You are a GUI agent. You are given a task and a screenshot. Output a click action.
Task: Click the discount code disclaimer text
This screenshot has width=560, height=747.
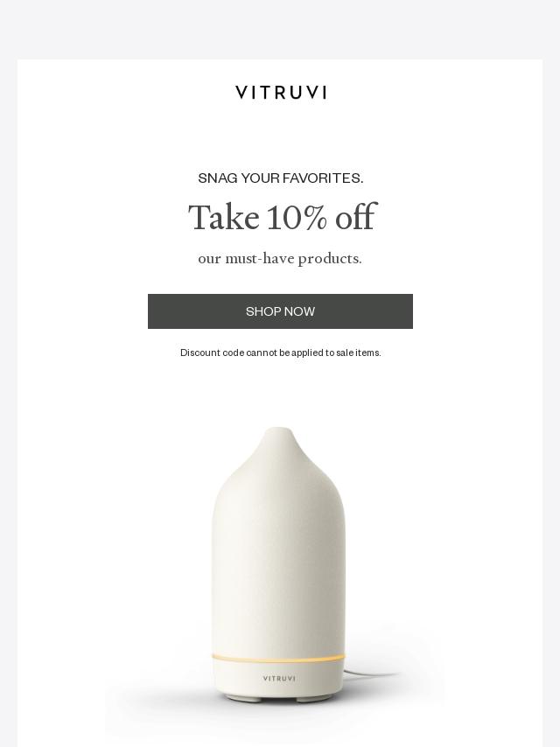click(x=280, y=353)
